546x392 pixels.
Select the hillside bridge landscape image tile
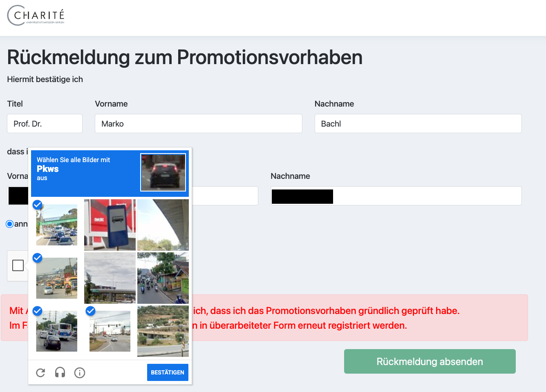[163, 331]
